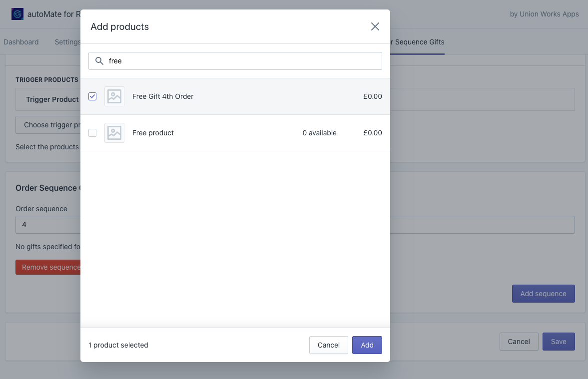Focus the product search field containing 'free'

click(x=240, y=61)
